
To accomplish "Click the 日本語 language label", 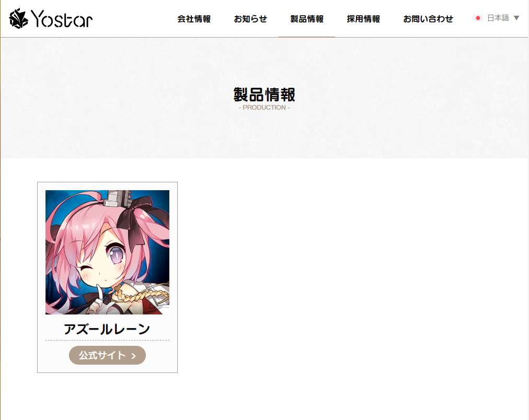I will click(498, 18).
